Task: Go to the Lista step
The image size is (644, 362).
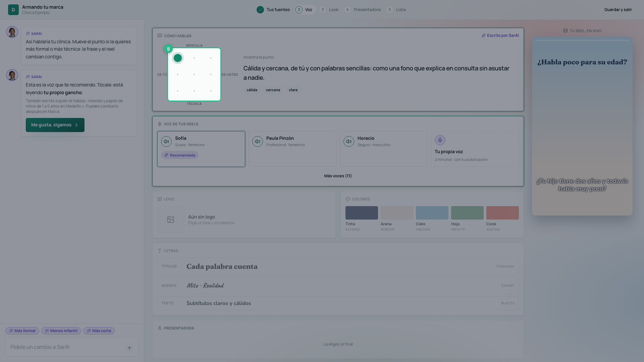Action: point(396,10)
